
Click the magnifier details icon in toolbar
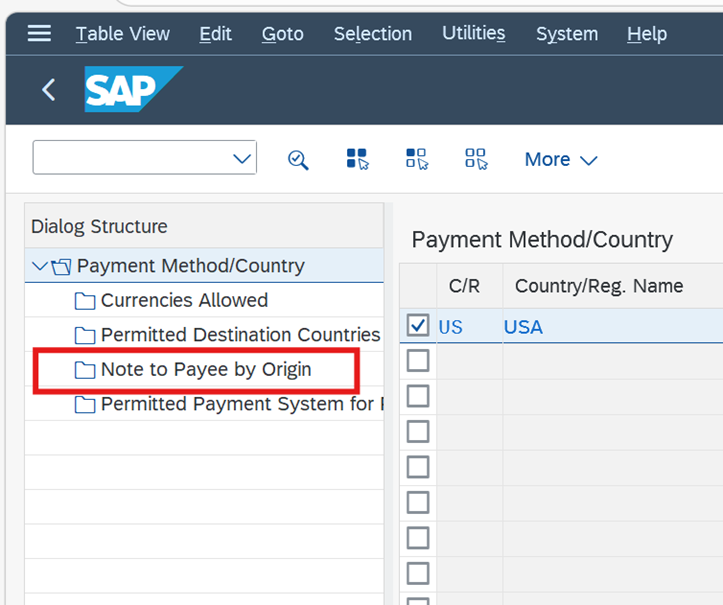[298, 160]
